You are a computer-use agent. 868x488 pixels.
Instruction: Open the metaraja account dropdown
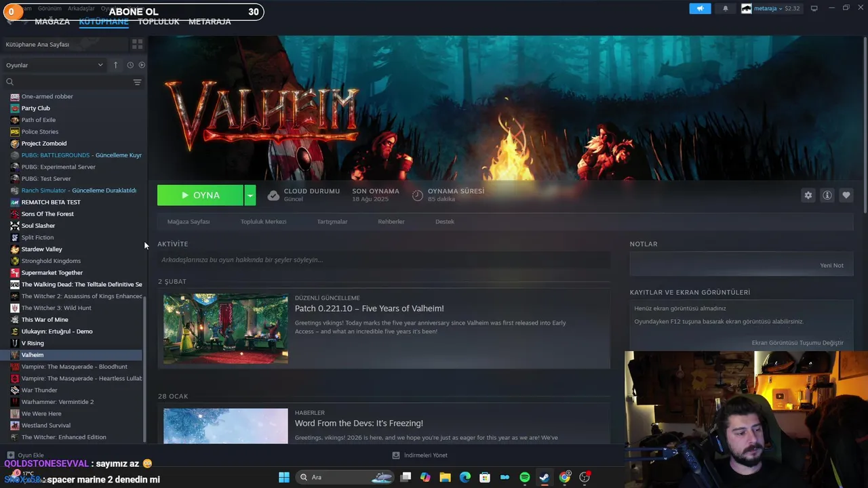(770, 9)
